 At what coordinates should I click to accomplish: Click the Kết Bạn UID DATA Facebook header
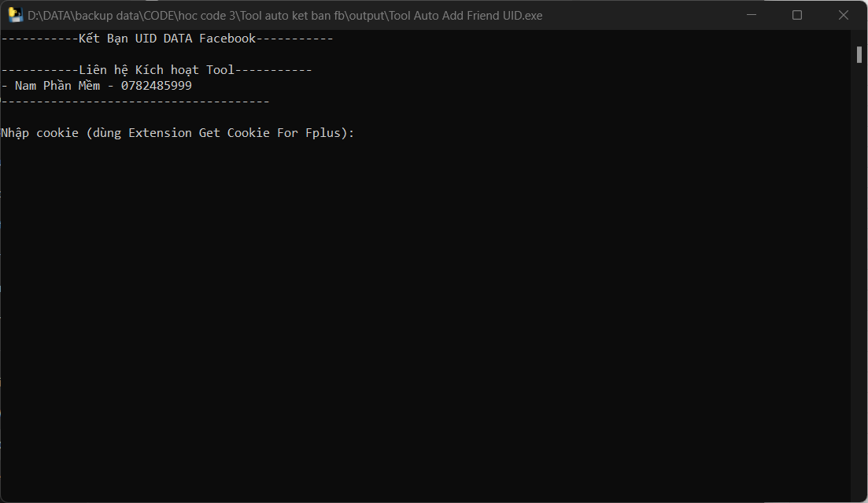coord(167,39)
